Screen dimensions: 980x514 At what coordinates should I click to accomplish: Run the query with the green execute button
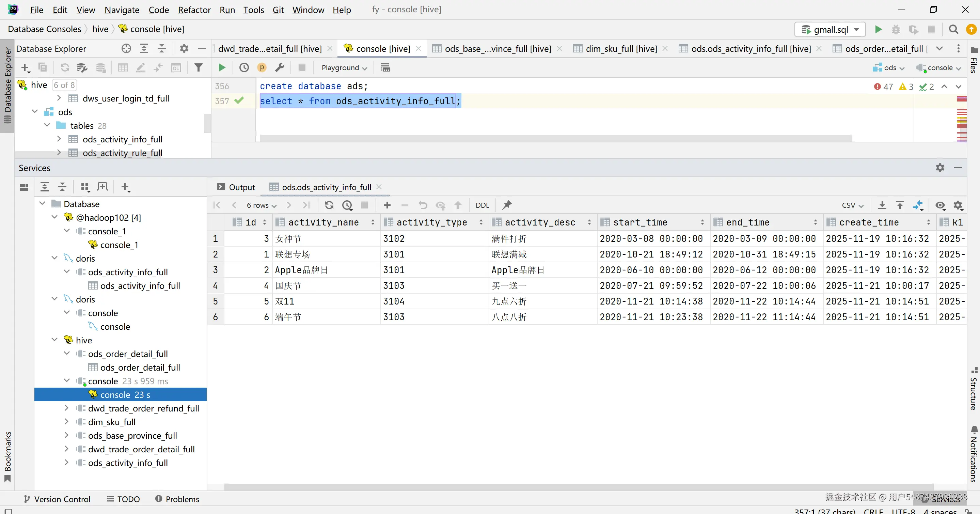coord(222,68)
